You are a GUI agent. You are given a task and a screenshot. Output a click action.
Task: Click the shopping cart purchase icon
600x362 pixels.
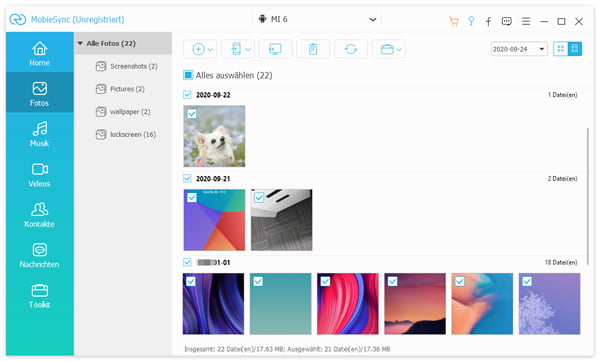[454, 21]
